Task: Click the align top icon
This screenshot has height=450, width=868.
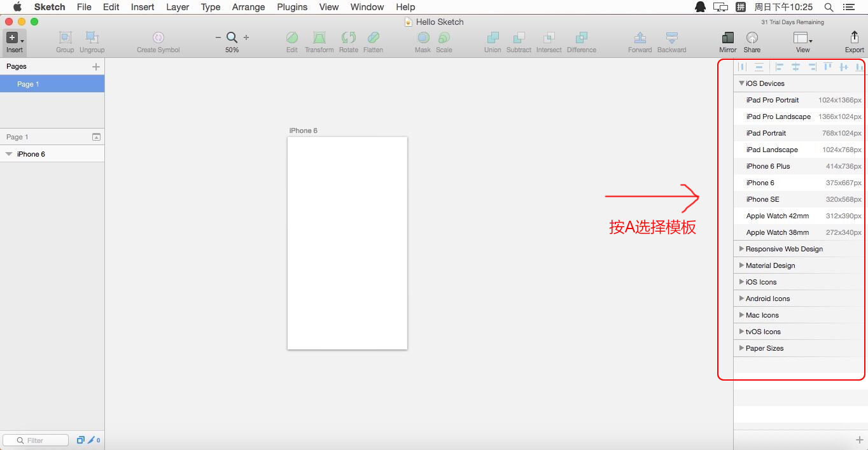Action: tap(828, 66)
